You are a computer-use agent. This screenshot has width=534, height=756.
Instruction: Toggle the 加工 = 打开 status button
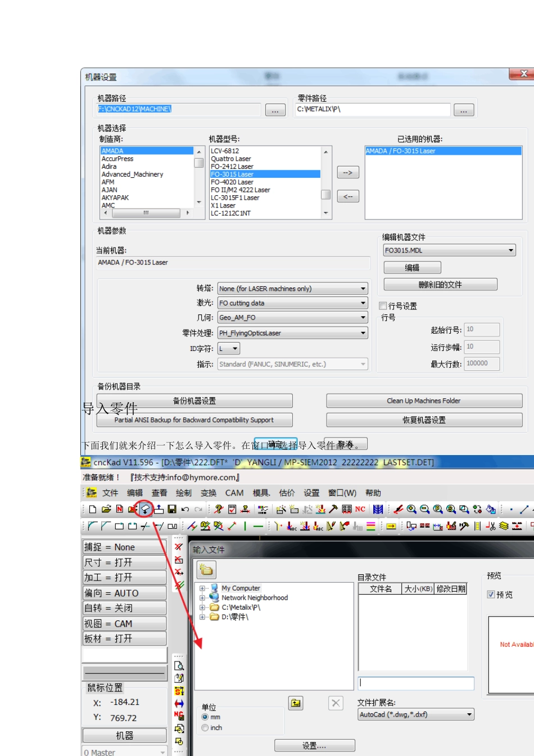click(125, 578)
